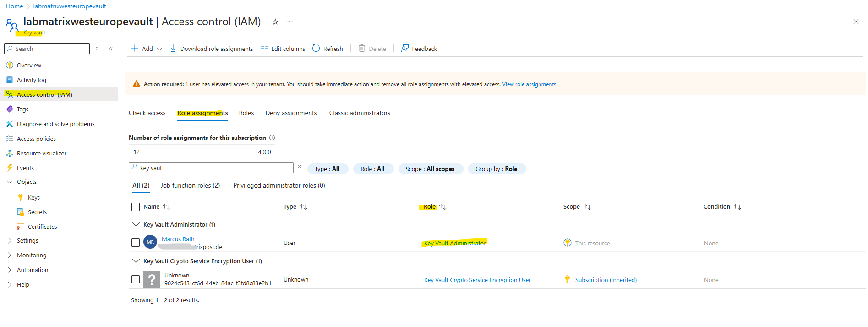The width and height of the screenshot is (868, 327).
Task: Click the Events lightning icon
Action: click(x=10, y=168)
